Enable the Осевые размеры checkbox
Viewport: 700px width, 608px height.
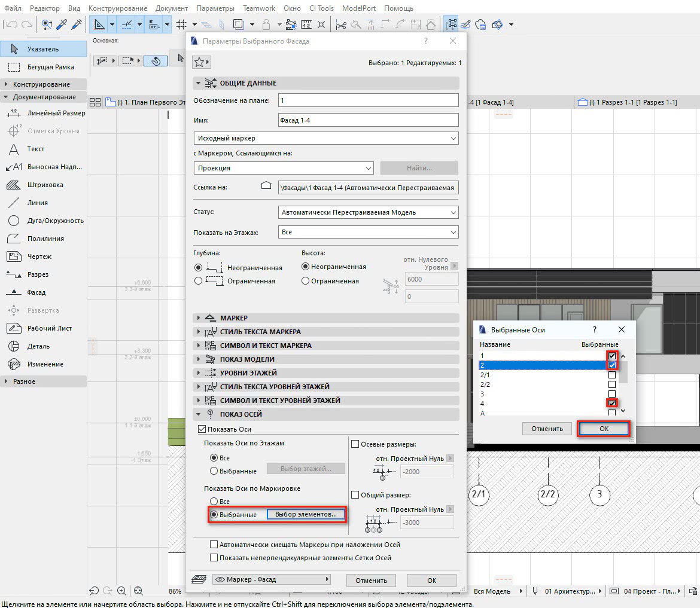pyautogui.click(x=355, y=444)
